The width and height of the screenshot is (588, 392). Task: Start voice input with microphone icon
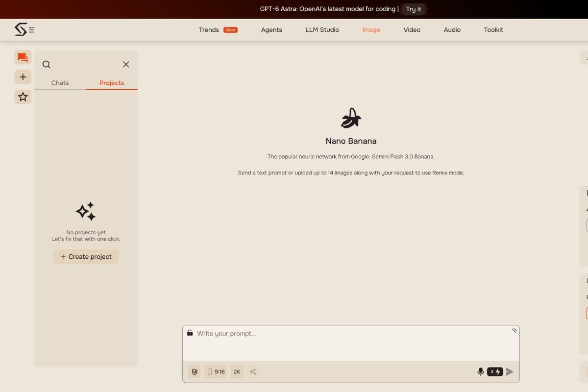tap(481, 371)
